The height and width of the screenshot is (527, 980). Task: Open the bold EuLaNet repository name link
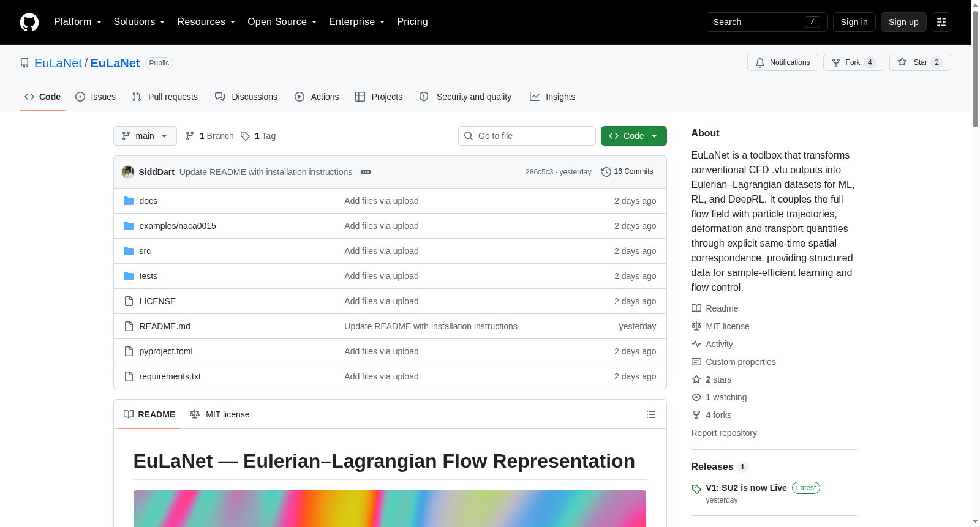[115, 63]
